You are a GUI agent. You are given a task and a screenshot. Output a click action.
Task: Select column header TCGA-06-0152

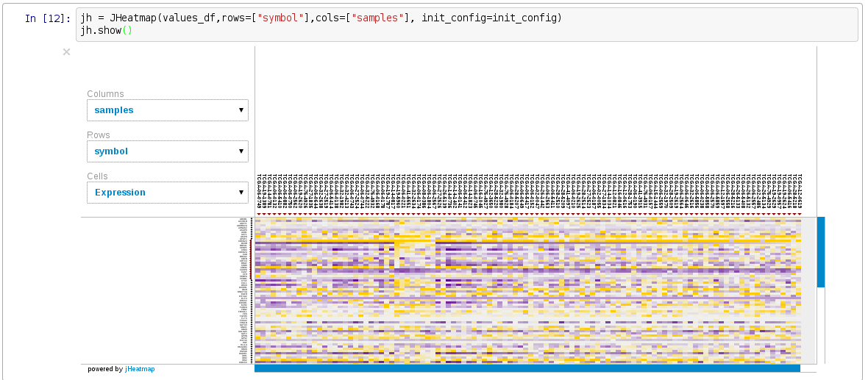532,191
